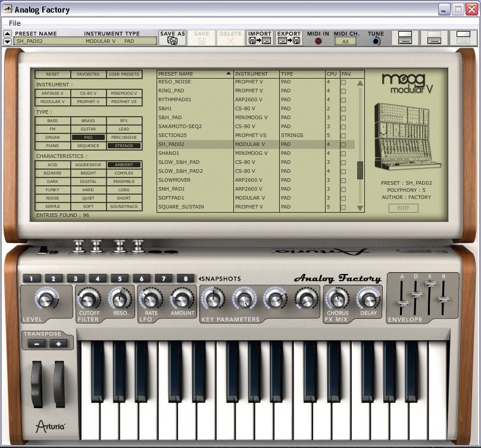Click the Import presets icon
This screenshot has height=448, width=481.
tap(260, 41)
